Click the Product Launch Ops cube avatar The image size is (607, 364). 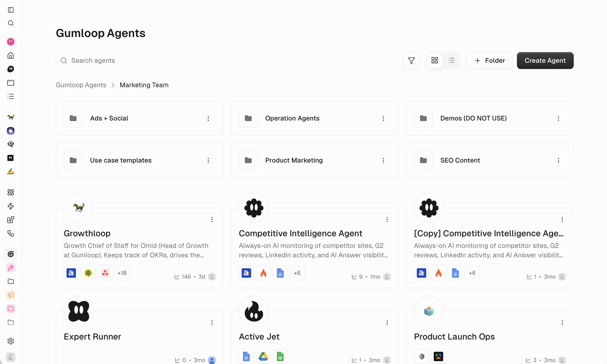point(429,311)
